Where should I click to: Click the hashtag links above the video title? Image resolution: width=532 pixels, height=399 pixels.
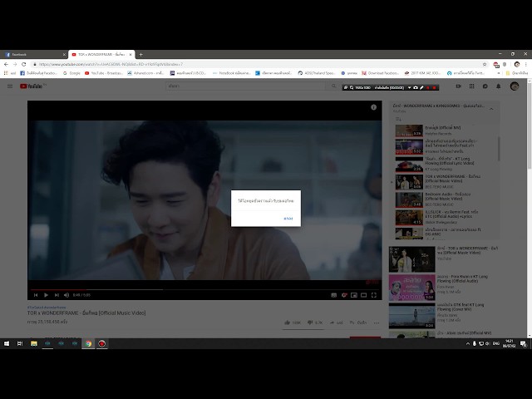coord(47,307)
